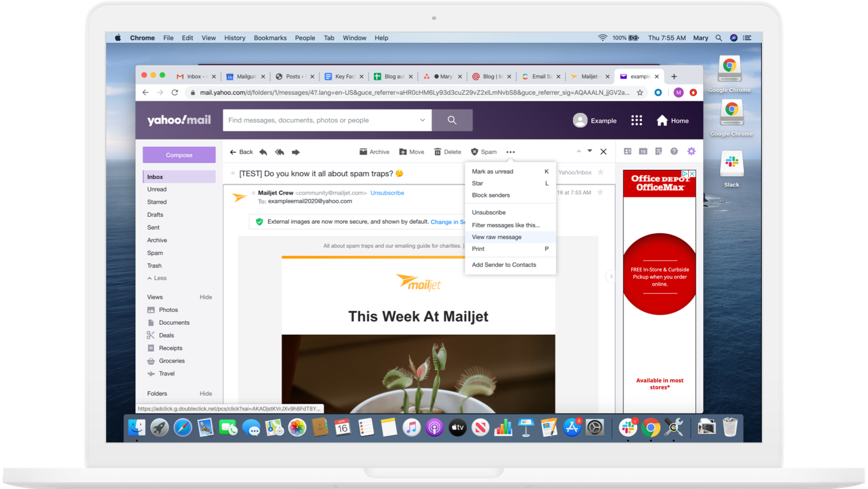Hide the Folders section

[206, 393]
